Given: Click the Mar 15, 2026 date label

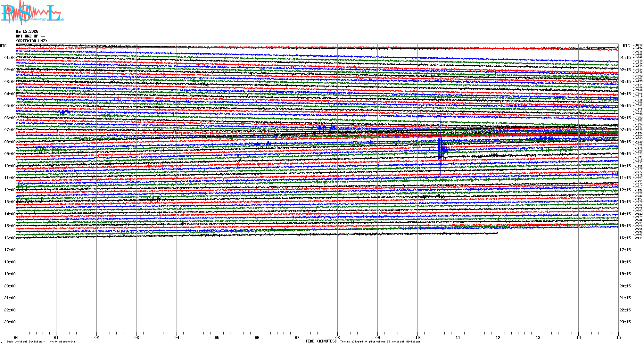Looking at the screenshot, I should 27,31.
